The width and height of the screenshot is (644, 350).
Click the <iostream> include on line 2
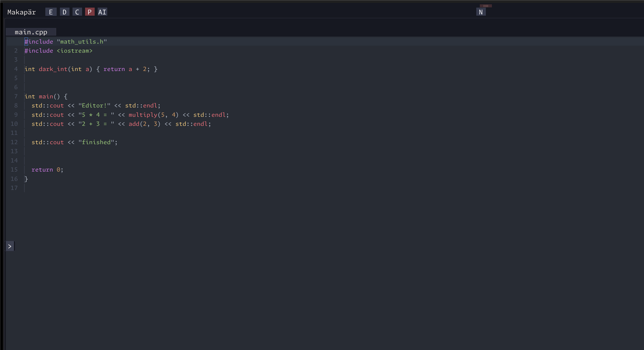(x=74, y=51)
